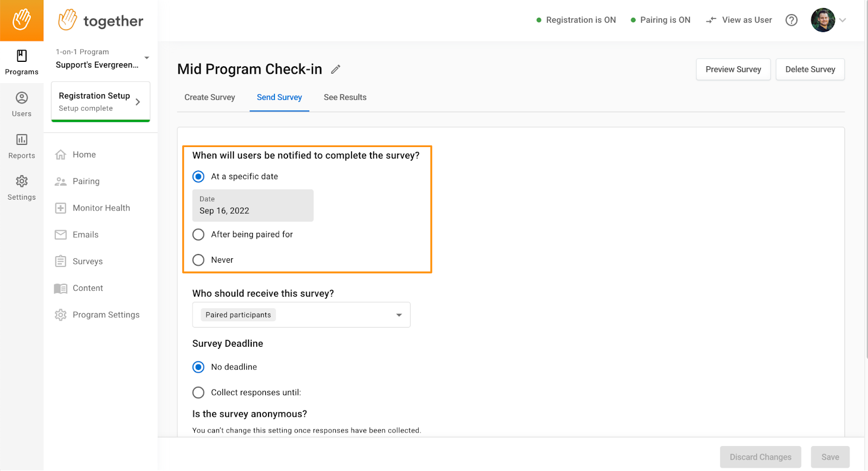868x471 pixels.
Task: Click the page's vertical scrollbar
Action: pyautogui.click(x=866, y=179)
